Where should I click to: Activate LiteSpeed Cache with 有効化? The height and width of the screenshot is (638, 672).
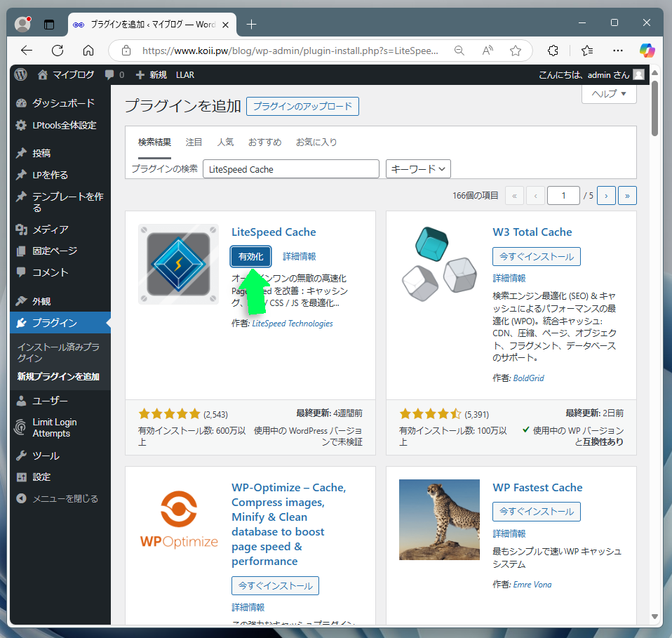point(250,256)
